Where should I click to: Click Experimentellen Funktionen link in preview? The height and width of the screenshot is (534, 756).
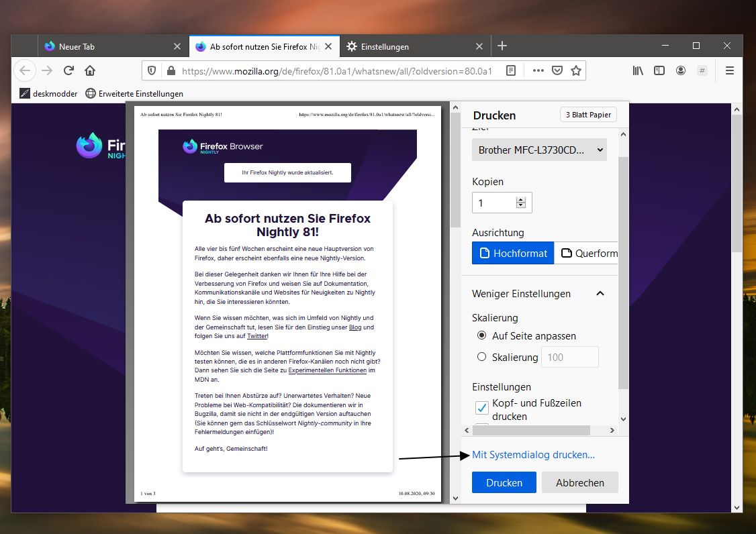click(x=328, y=370)
